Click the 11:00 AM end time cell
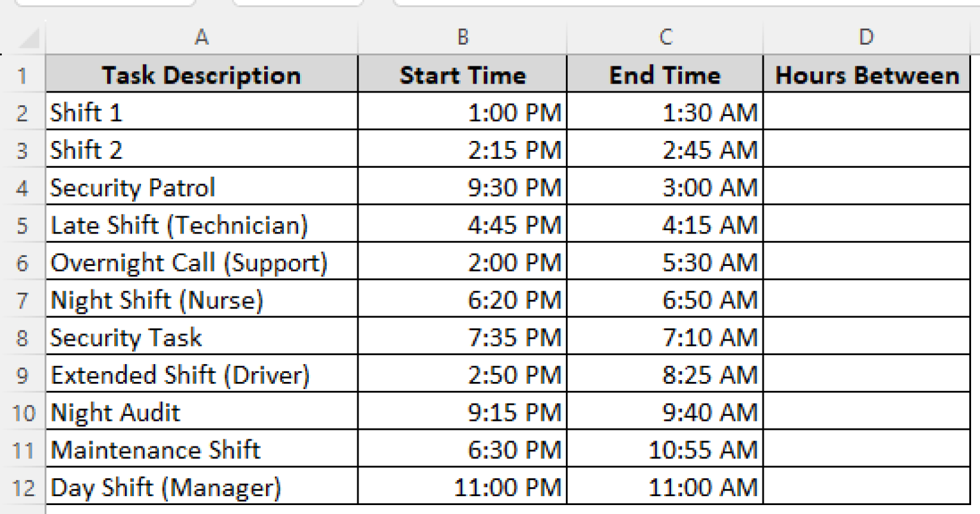 [665, 486]
